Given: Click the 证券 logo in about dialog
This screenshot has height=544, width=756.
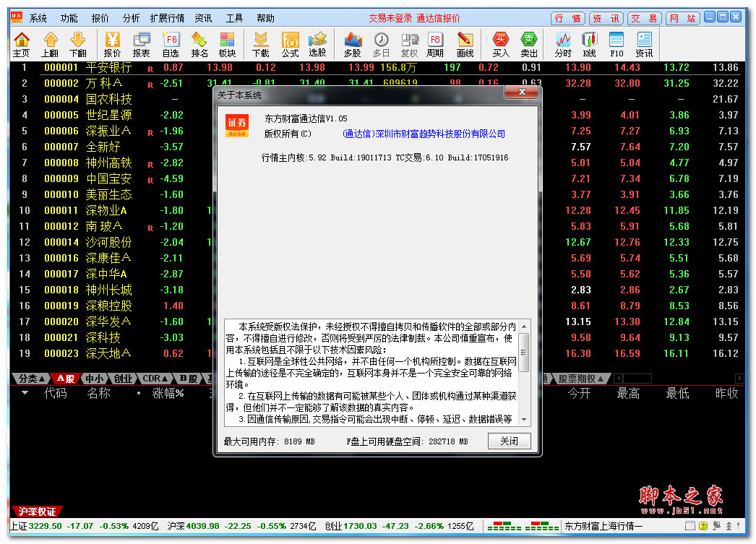Looking at the screenshot, I should pyautogui.click(x=237, y=126).
